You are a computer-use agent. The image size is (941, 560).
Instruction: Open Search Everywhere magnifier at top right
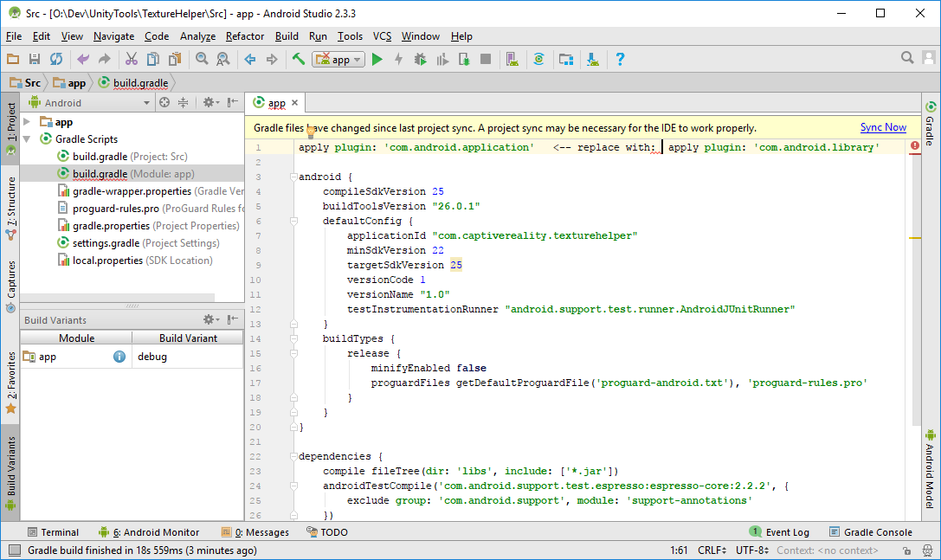tap(907, 58)
